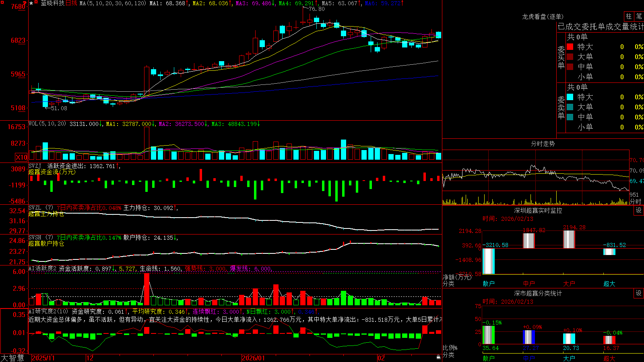Click the SVSH (7) indicator label
This screenshot has width=644, height=362.
point(41,238)
